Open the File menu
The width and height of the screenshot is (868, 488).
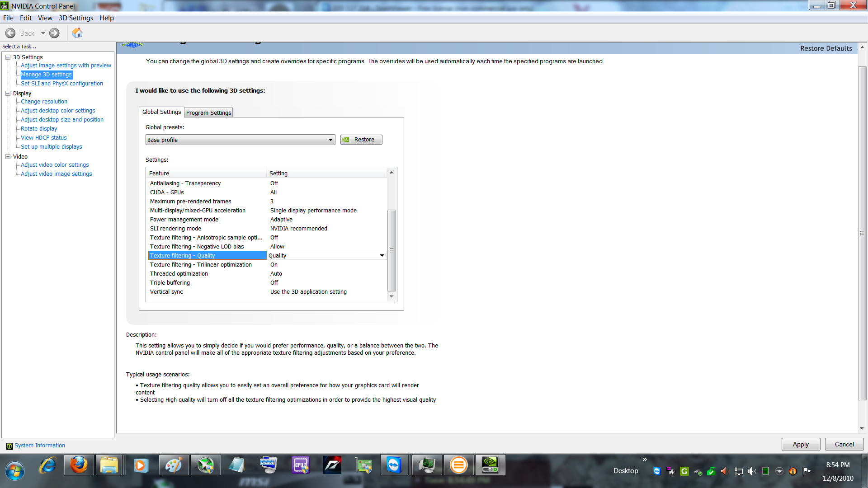(8, 18)
